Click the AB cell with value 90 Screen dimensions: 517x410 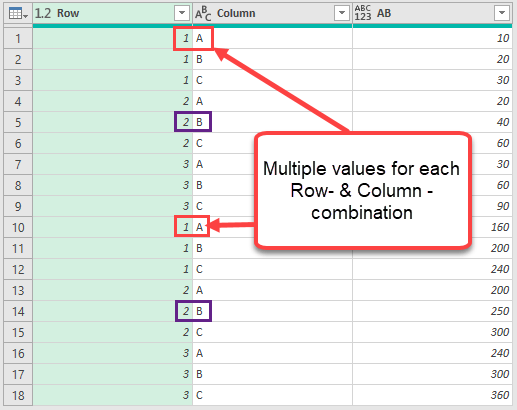(x=492, y=206)
